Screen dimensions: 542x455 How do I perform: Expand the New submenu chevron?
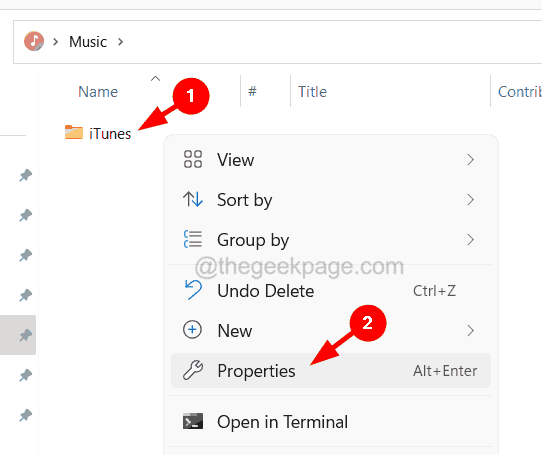470,331
